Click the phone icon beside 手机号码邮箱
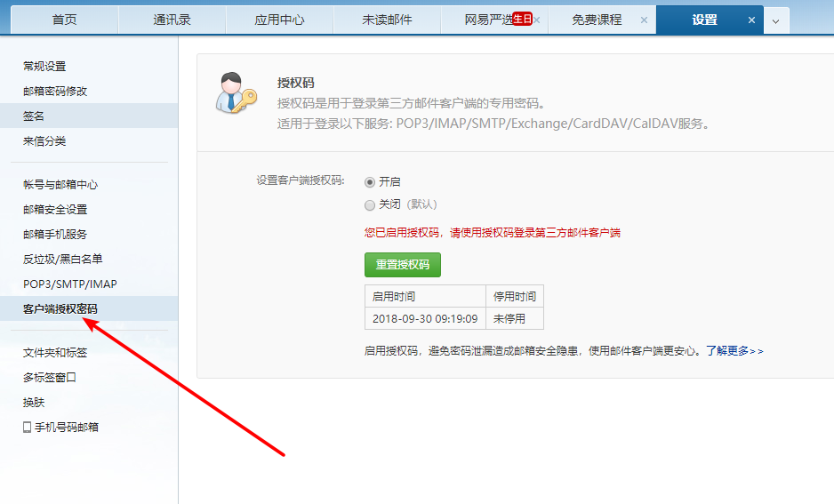The width and height of the screenshot is (834, 504). (x=27, y=427)
